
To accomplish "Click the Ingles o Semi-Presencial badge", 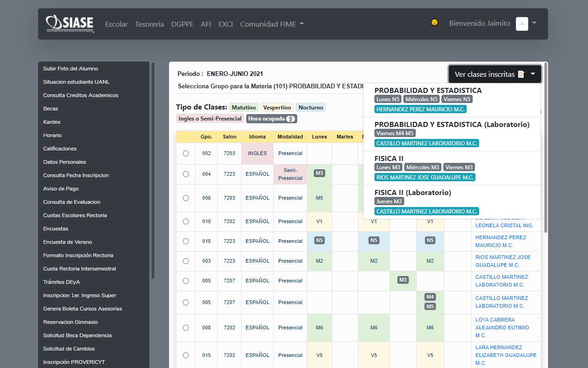I will tap(210, 119).
